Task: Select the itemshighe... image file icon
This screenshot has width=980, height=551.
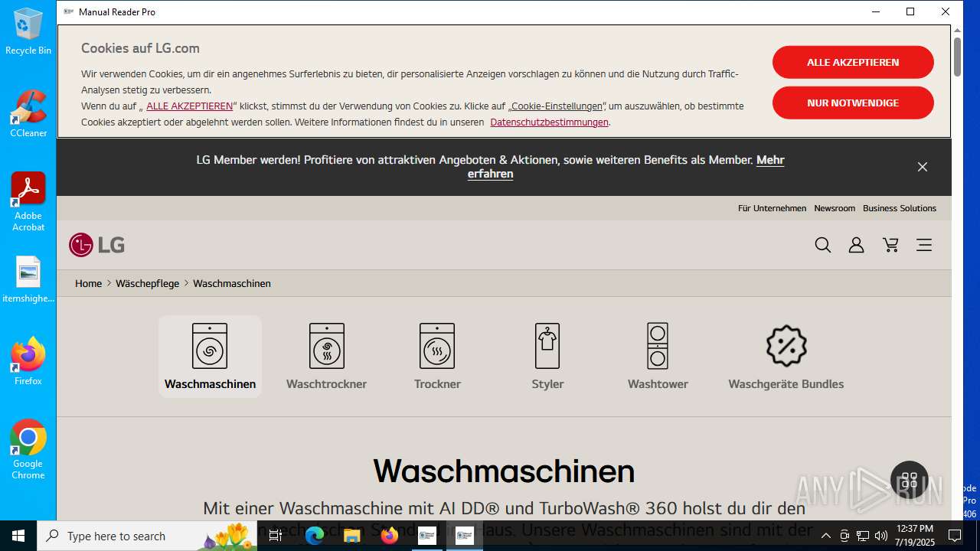Action: point(28,280)
